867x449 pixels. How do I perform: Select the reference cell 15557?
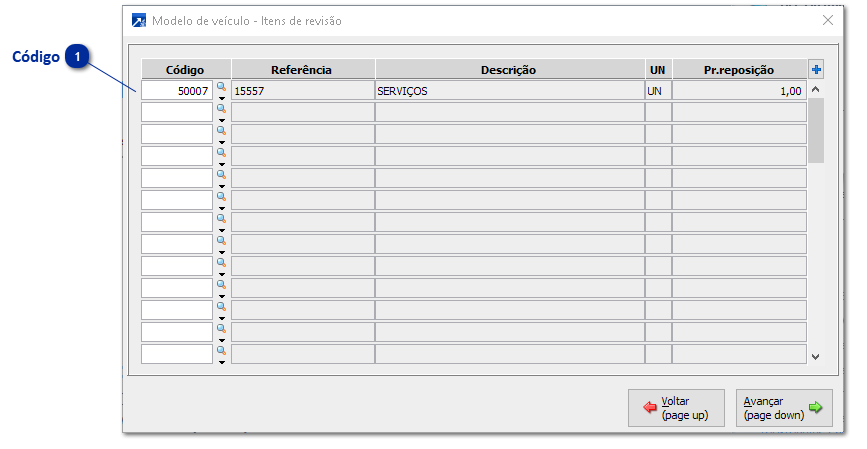(x=303, y=91)
